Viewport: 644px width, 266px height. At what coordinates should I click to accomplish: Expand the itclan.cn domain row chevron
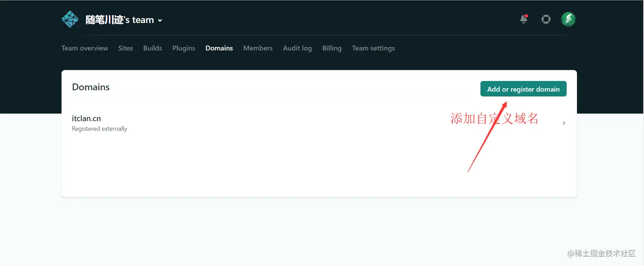(x=563, y=123)
